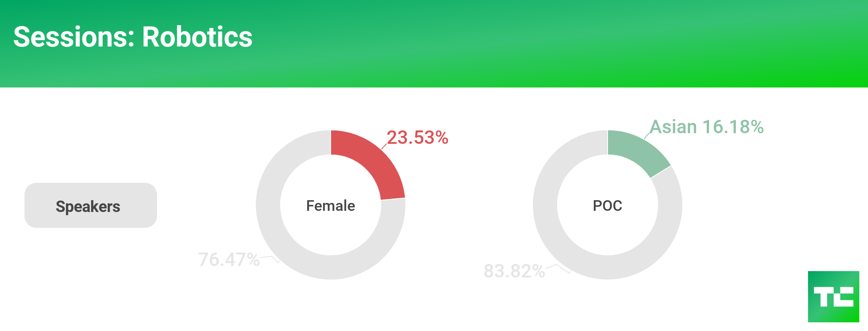Click the TechCrunch TC logo
This screenshot has height=331, width=868.
click(833, 296)
